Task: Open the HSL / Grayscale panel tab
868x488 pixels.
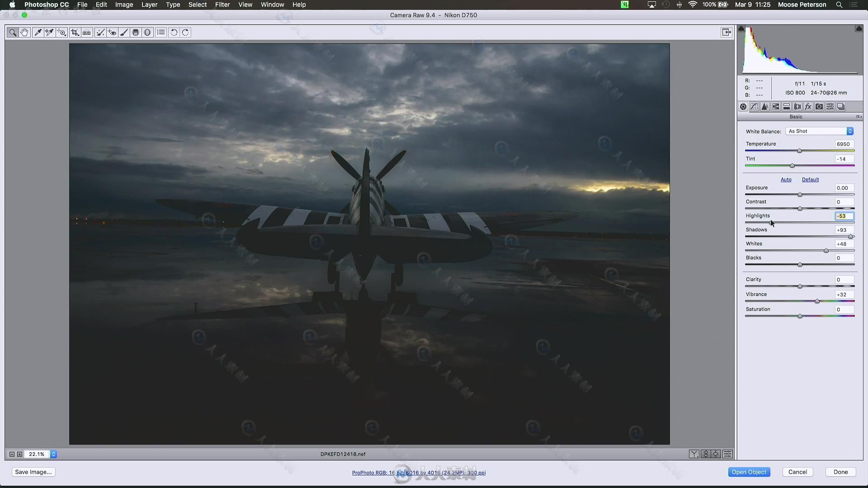Action: pos(776,107)
